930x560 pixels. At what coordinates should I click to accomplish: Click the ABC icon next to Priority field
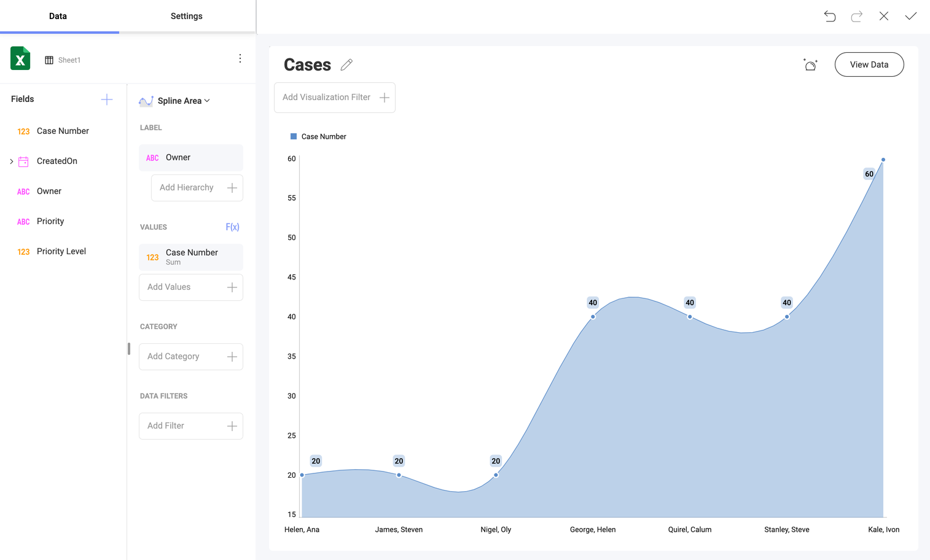coord(23,222)
